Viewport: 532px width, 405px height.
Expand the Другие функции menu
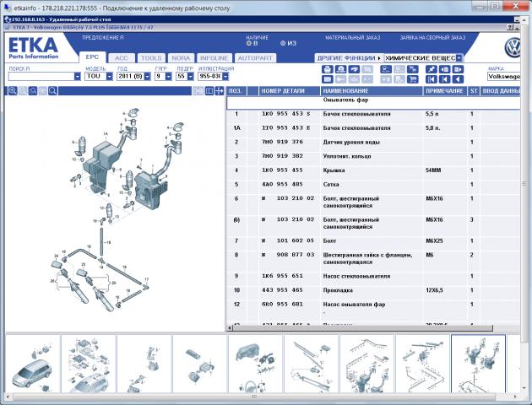(x=349, y=58)
